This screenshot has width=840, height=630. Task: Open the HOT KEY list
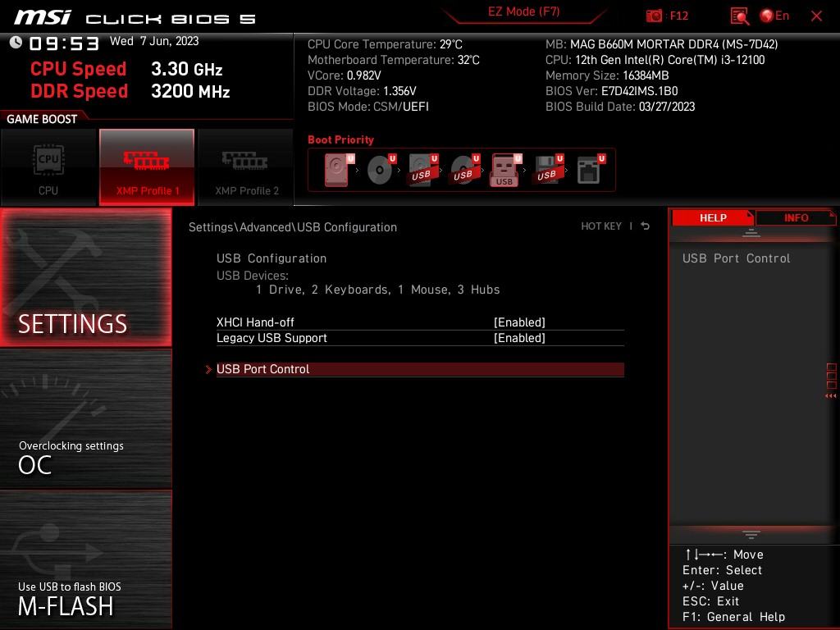point(601,226)
